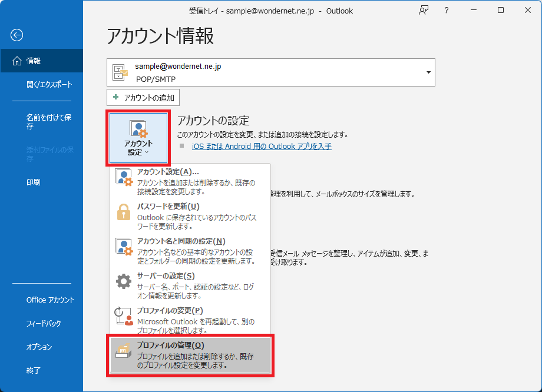Click the green plus icon on アカウントの追加
Screen dimensions: 542x392
116,97
